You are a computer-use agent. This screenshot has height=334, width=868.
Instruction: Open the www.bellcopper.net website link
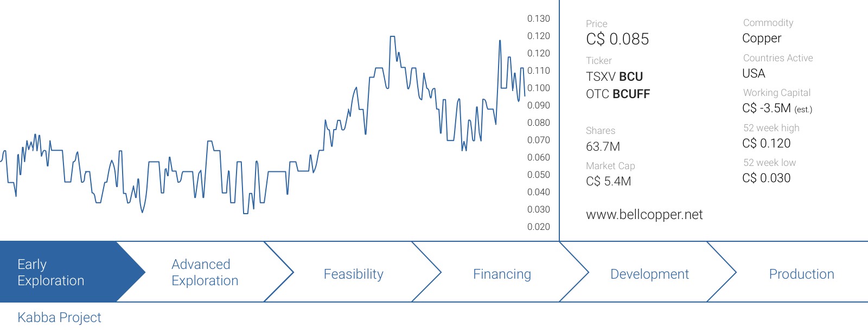(644, 215)
